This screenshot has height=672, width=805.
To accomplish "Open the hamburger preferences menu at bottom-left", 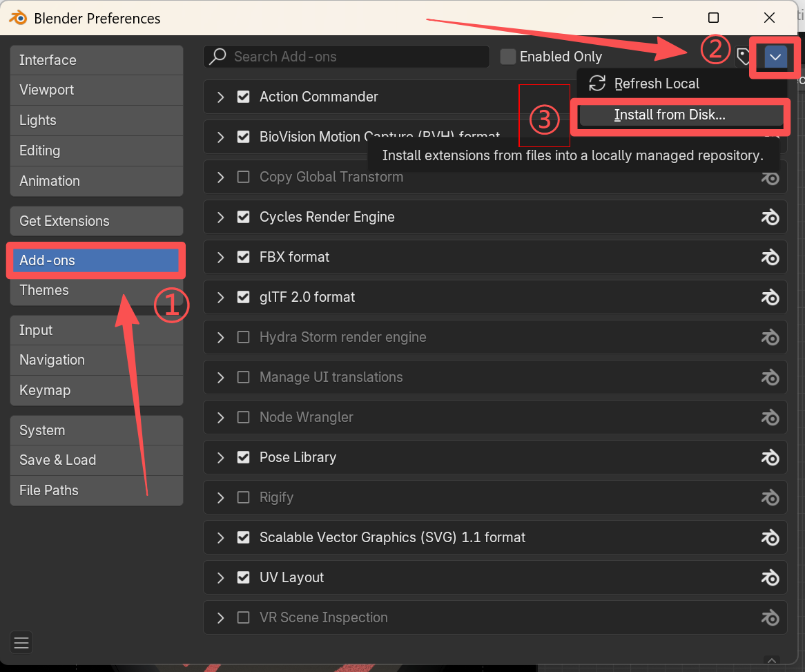I will tap(21, 643).
